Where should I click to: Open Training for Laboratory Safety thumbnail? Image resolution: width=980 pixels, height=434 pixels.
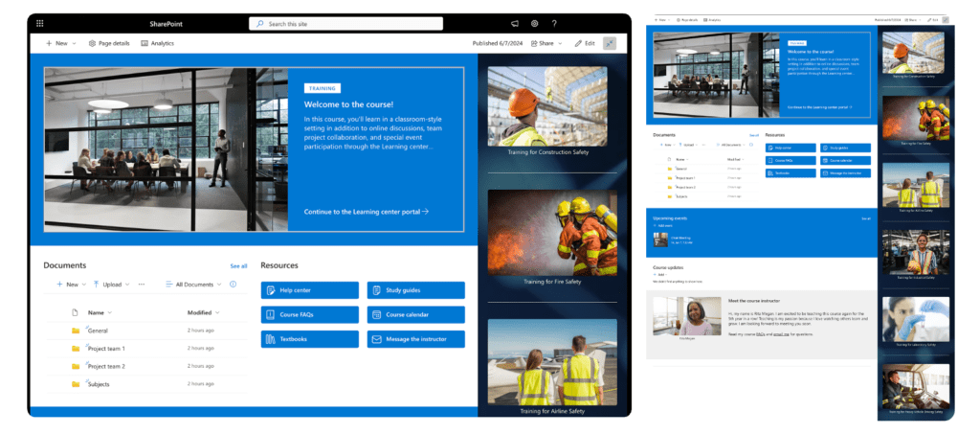[916, 319]
